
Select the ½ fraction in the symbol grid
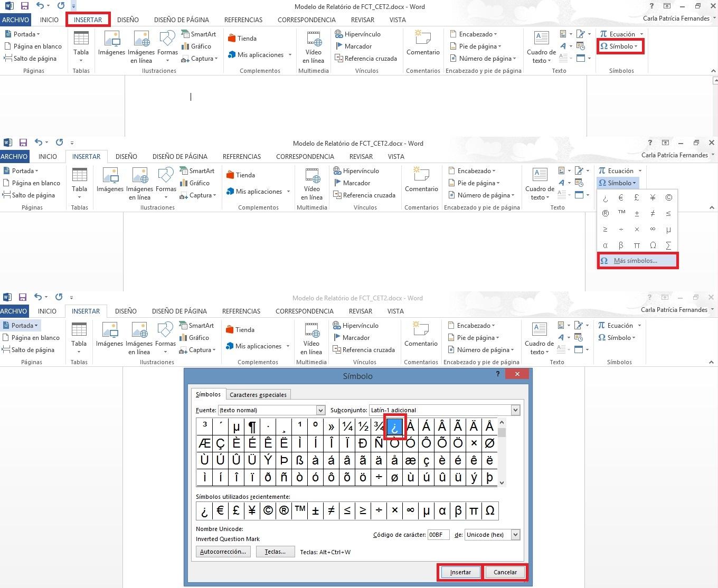coord(363,426)
